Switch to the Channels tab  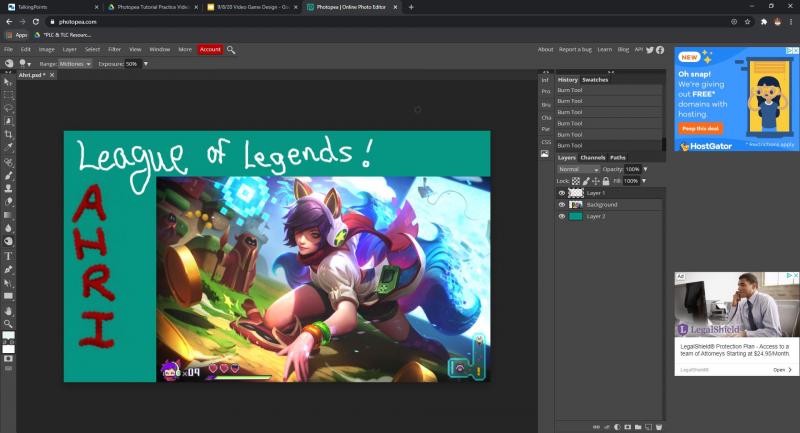(592, 158)
